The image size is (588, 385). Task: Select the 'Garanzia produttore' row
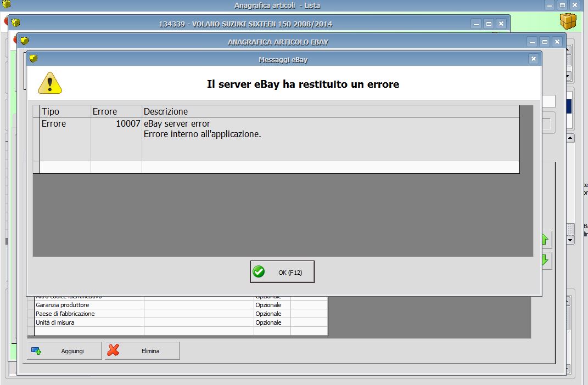(177, 305)
